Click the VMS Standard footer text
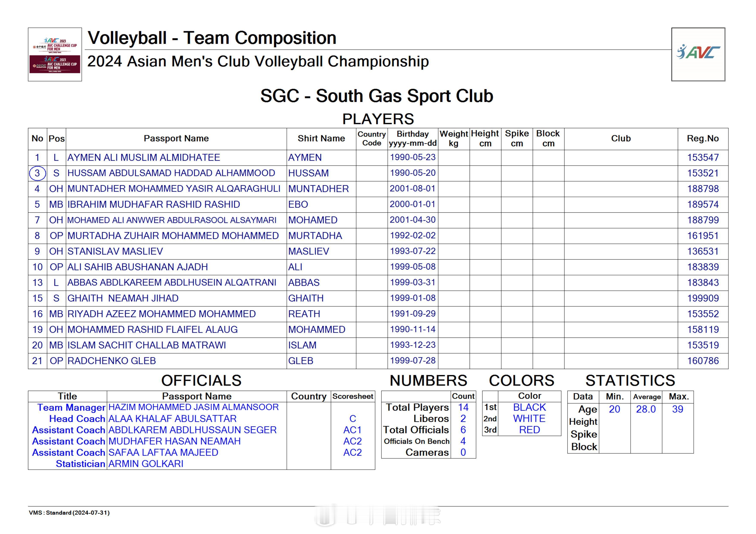 [69, 513]
